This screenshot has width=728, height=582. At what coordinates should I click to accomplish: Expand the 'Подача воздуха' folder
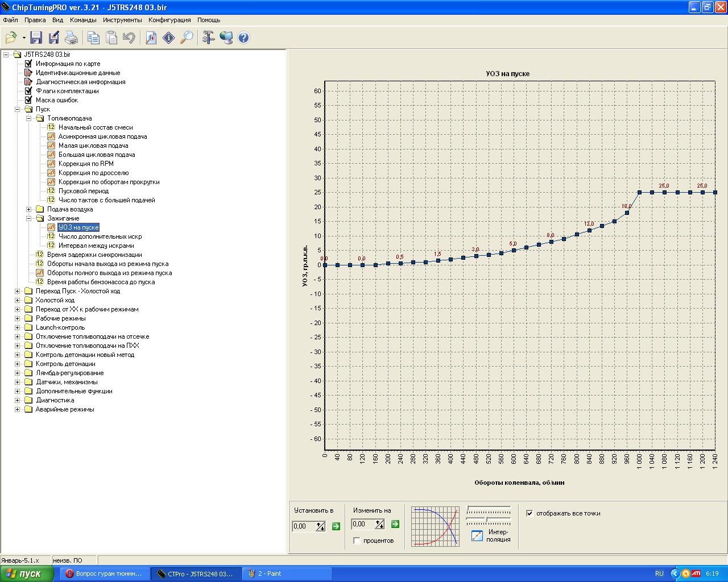pyautogui.click(x=29, y=209)
